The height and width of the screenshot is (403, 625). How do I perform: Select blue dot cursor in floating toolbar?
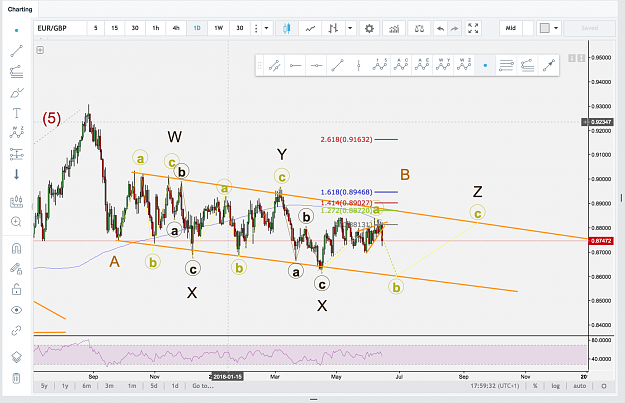[485, 65]
